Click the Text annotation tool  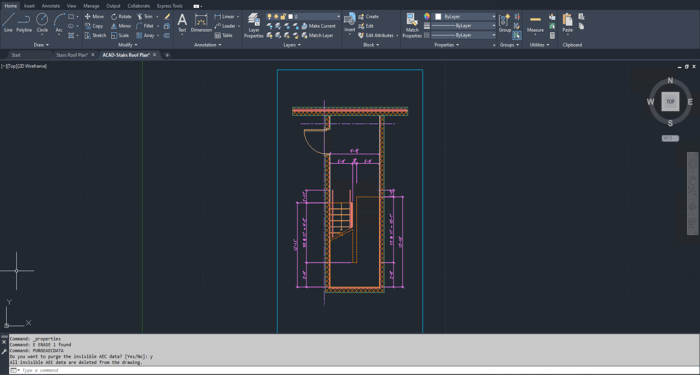tap(182, 23)
